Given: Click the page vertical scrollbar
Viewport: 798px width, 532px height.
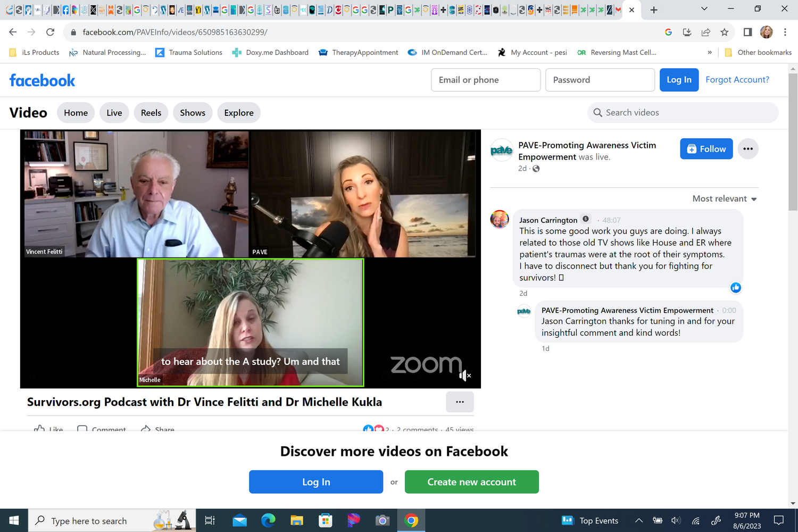Looking at the screenshot, I should (793, 143).
